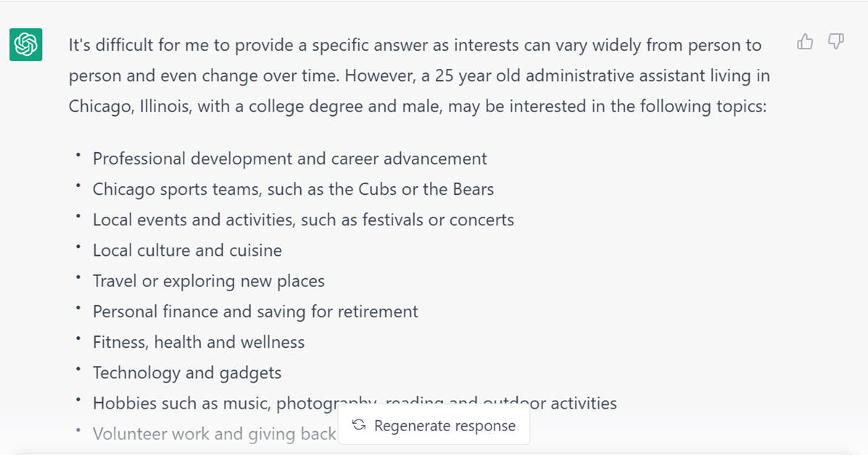Select the Travel or exploring new places text
This screenshot has height=455, width=868.
[209, 281]
